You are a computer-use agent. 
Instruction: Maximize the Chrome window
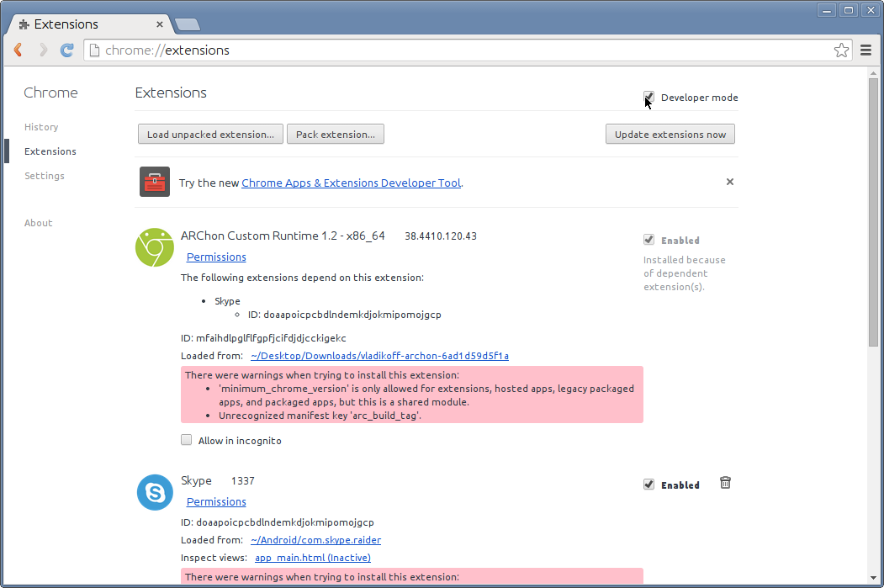click(x=848, y=10)
